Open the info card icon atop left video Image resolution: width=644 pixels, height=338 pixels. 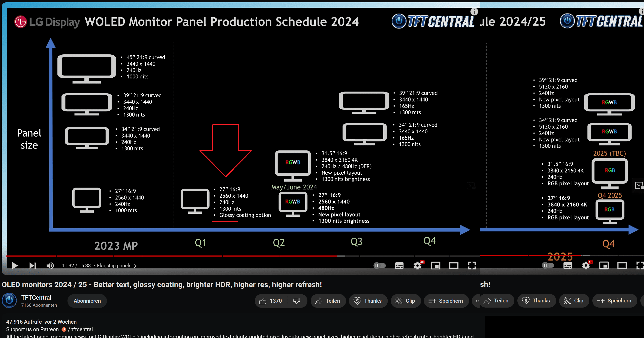click(x=474, y=12)
